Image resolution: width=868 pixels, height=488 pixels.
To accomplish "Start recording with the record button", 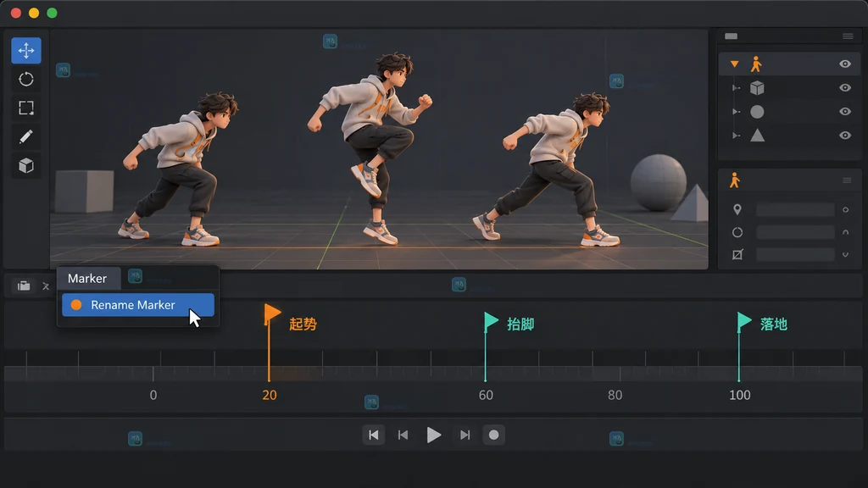I will click(494, 435).
